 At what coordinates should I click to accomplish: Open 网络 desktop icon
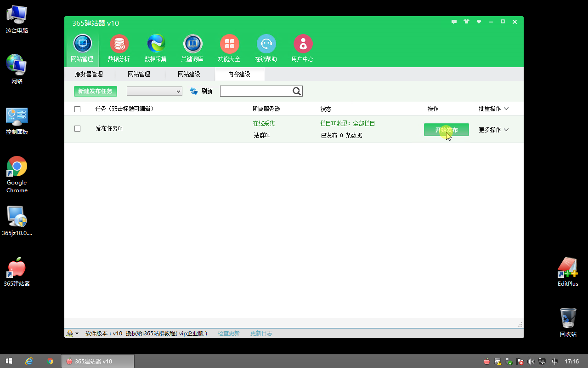[x=17, y=69]
